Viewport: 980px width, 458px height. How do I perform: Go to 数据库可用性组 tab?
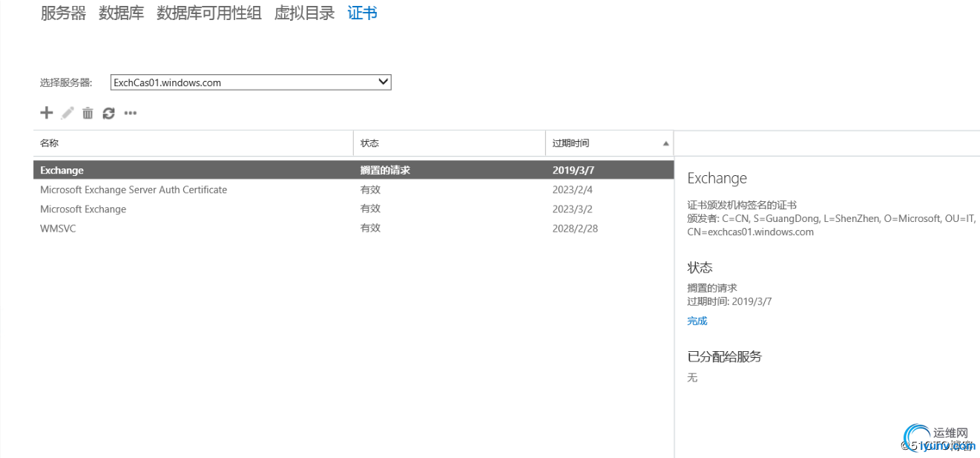(x=209, y=13)
